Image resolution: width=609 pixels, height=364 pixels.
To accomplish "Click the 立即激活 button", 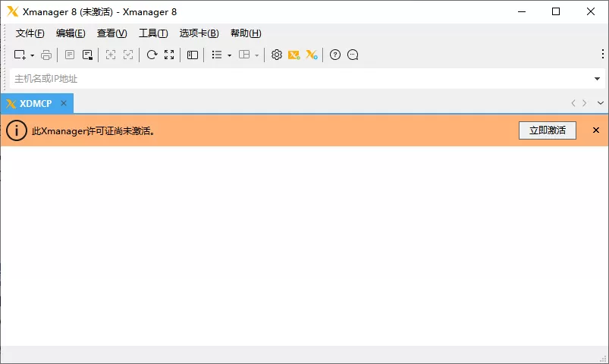I will (x=548, y=130).
